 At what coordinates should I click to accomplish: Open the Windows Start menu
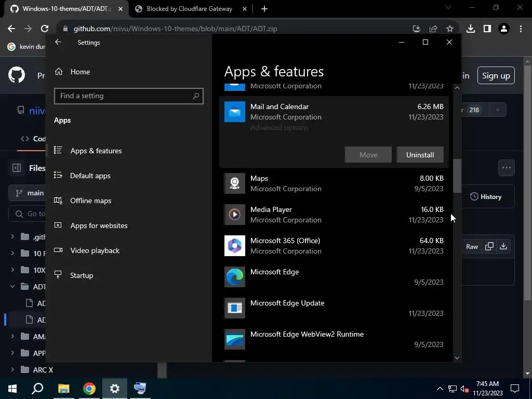(12, 389)
